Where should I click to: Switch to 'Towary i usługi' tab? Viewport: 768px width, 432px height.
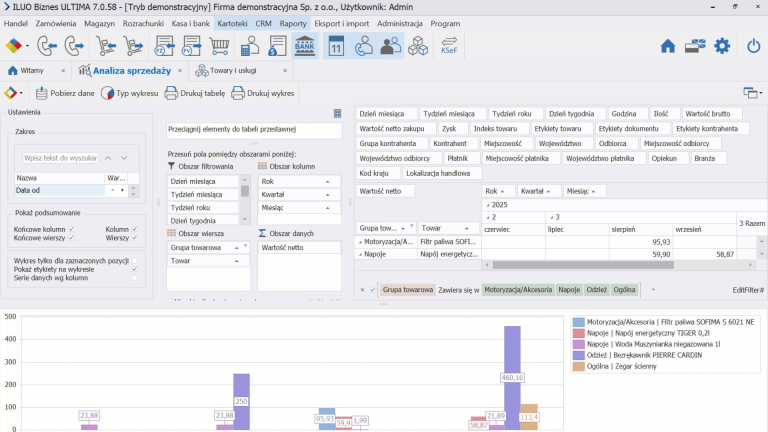(x=233, y=71)
